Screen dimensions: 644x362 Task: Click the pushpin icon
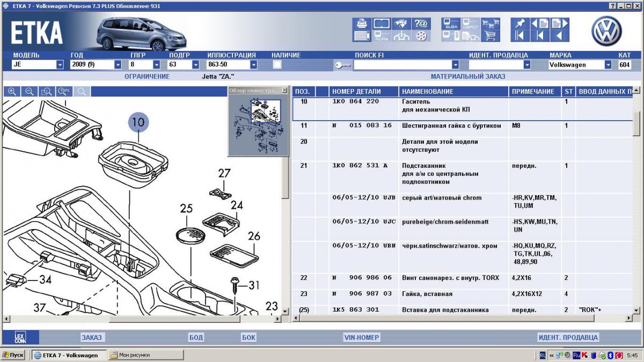point(521,24)
